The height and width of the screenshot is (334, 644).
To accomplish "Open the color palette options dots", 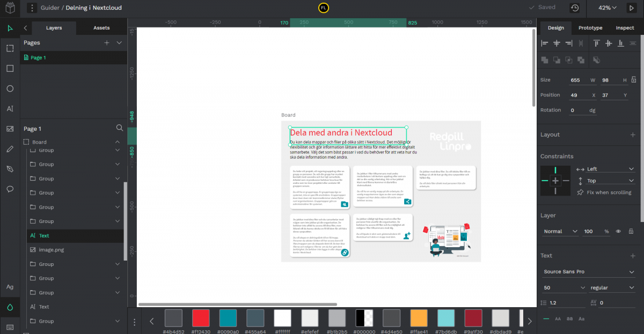I will (135, 322).
